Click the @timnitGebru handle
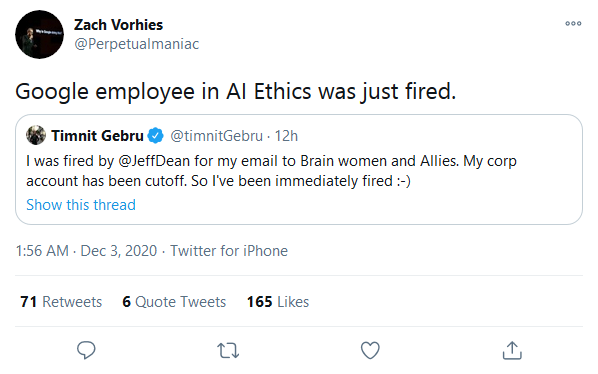The image size is (598, 374). [216, 136]
